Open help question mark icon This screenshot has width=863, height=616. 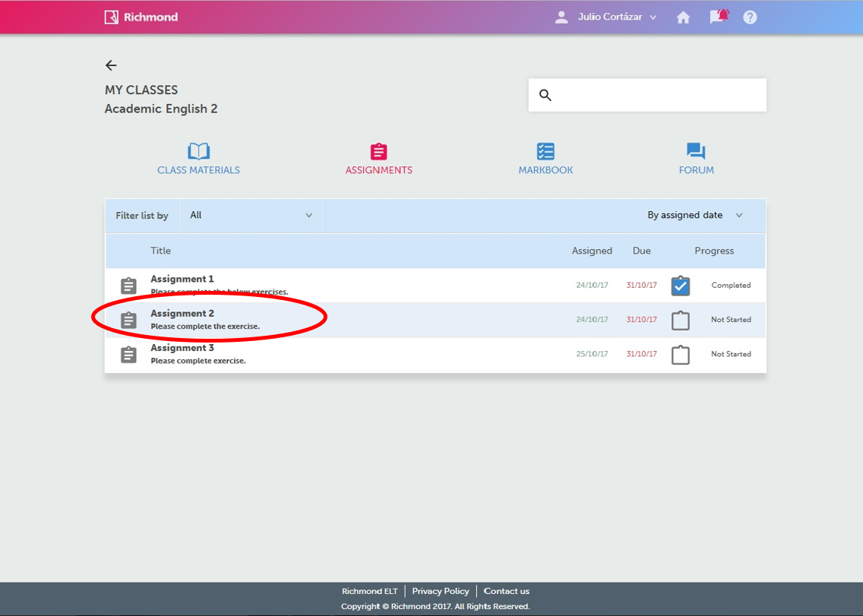point(750,17)
